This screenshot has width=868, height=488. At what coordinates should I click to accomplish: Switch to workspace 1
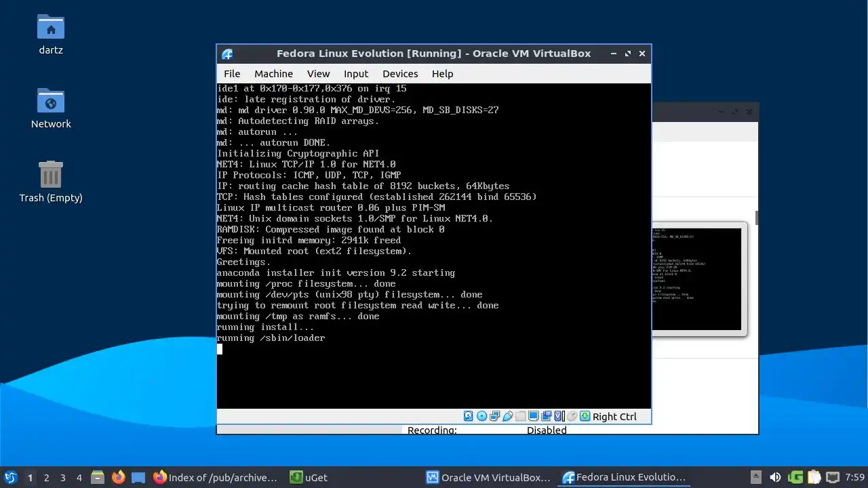click(30, 477)
